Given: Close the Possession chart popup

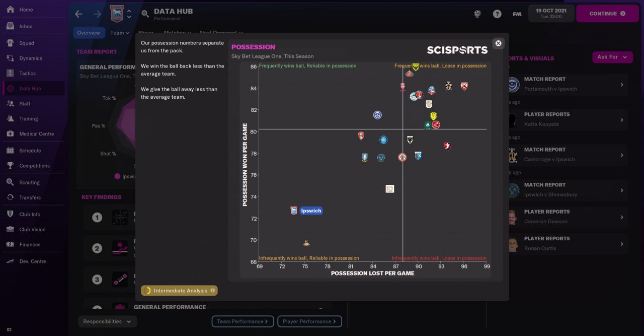Looking at the screenshot, I should [x=498, y=43].
